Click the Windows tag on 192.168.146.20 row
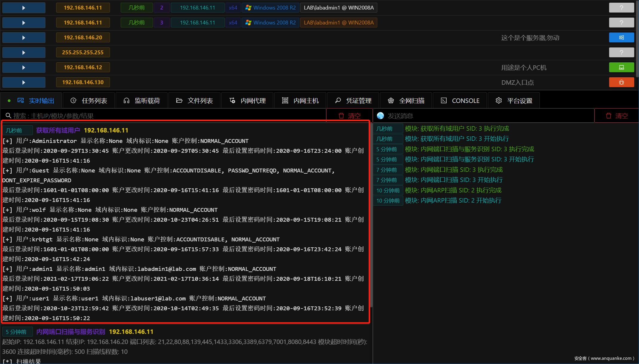This screenshot has width=639, height=364. [621, 38]
